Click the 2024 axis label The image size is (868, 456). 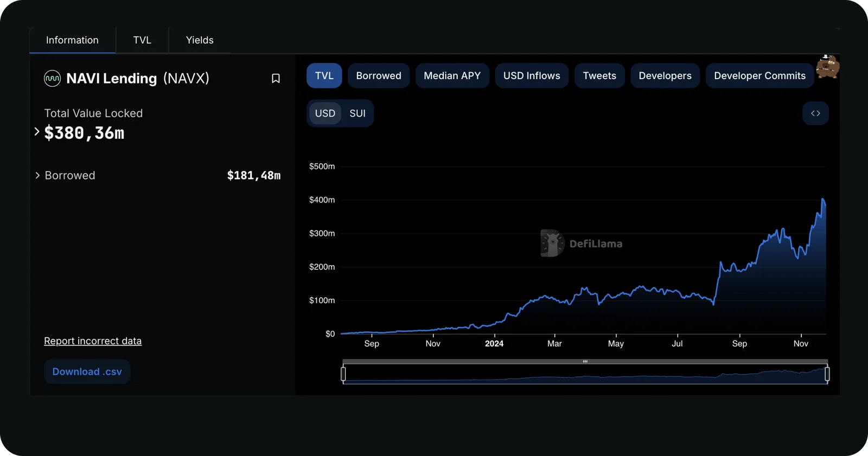(x=494, y=344)
